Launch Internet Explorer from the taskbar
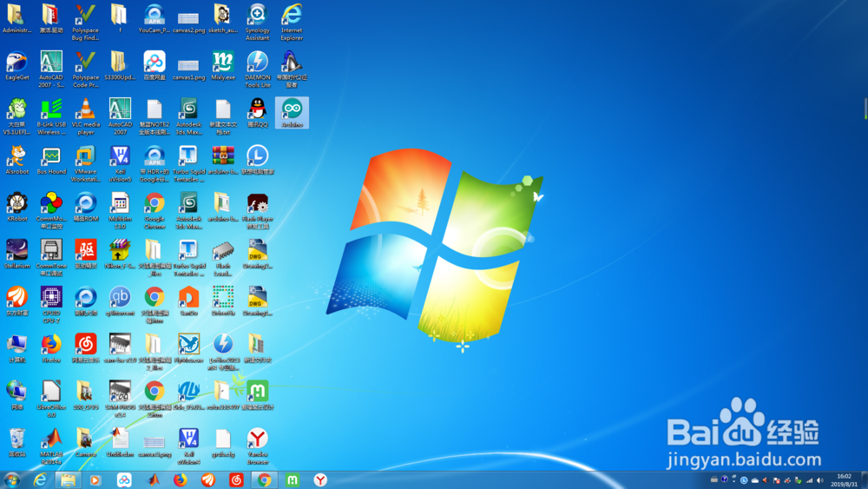 (x=40, y=480)
